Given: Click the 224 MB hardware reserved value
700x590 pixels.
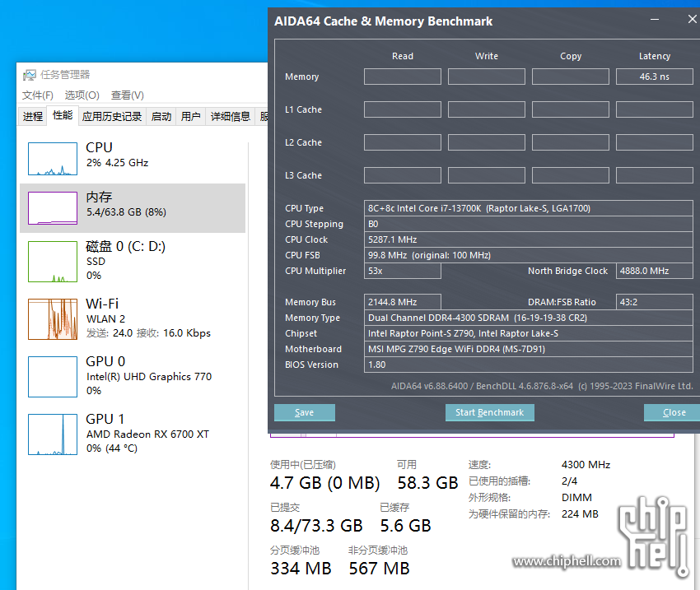Looking at the screenshot, I should [580, 514].
